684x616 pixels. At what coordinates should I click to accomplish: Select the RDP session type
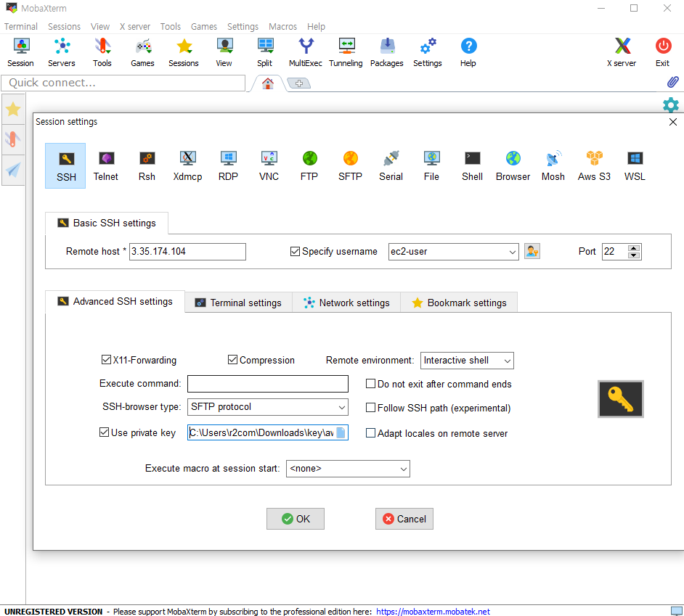pyautogui.click(x=228, y=166)
